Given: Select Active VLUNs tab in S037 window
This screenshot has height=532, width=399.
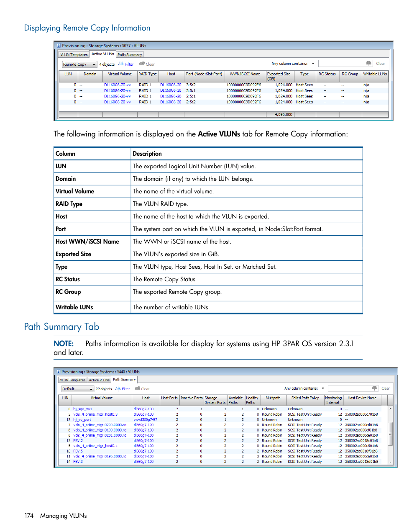Looking at the screenshot, I should point(102,54).
